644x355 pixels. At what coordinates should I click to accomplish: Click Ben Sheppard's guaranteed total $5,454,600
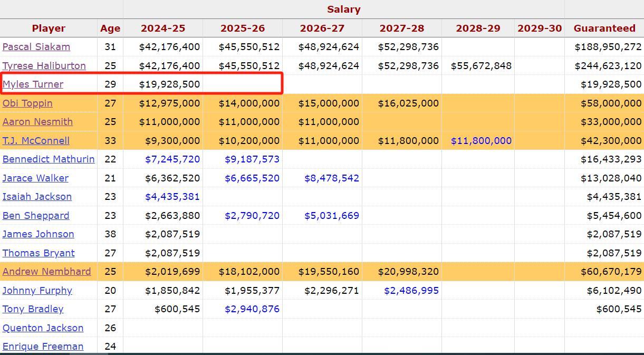614,216
